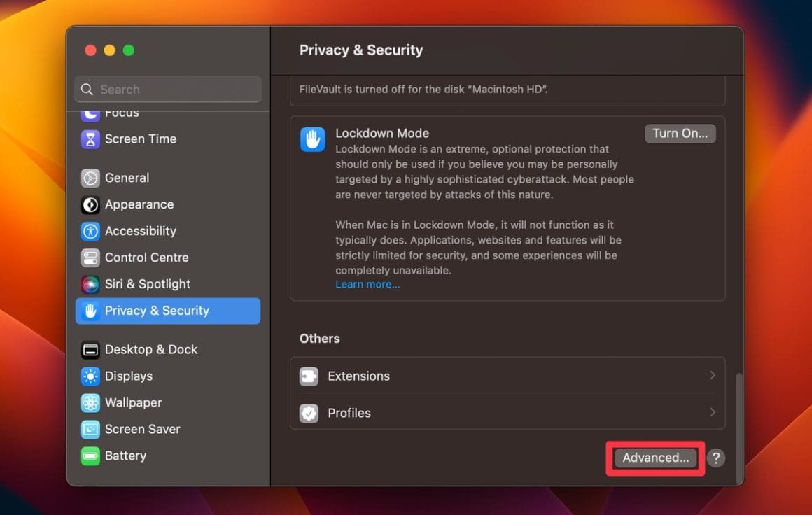Open Appearance settings via its icon

tap(90, 204)
